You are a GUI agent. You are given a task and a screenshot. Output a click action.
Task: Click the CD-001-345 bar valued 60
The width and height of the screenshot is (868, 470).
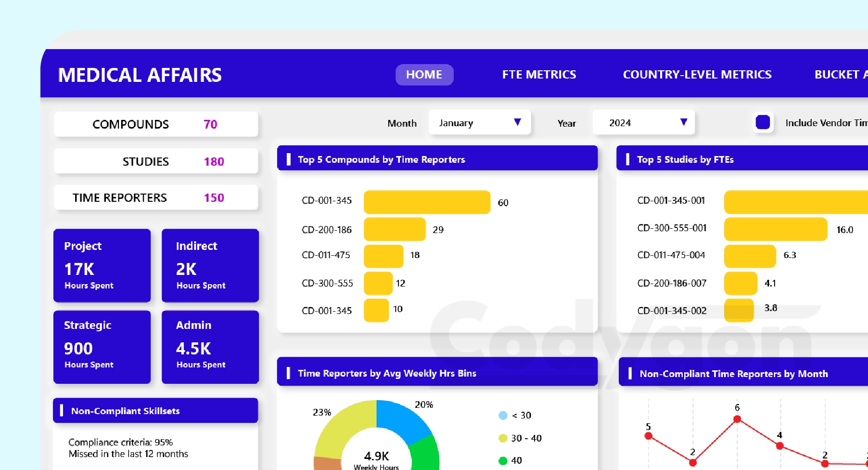427,202
